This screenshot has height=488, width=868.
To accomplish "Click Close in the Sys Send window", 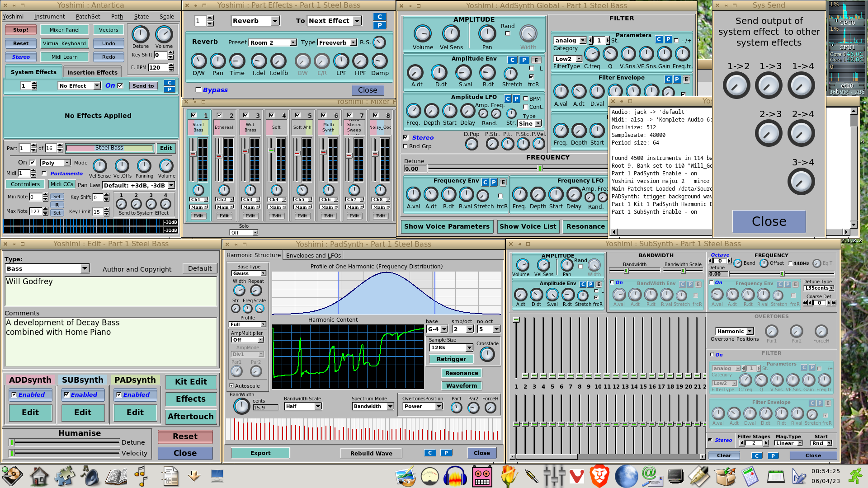I will (769, 221).
